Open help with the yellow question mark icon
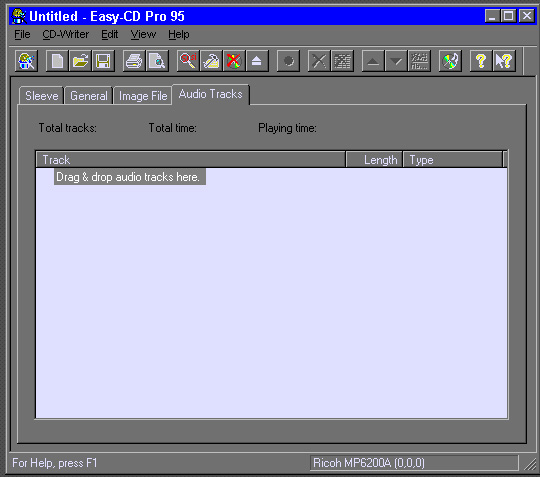The width and height of the screenshot is (540, 477). pos(481,61)
